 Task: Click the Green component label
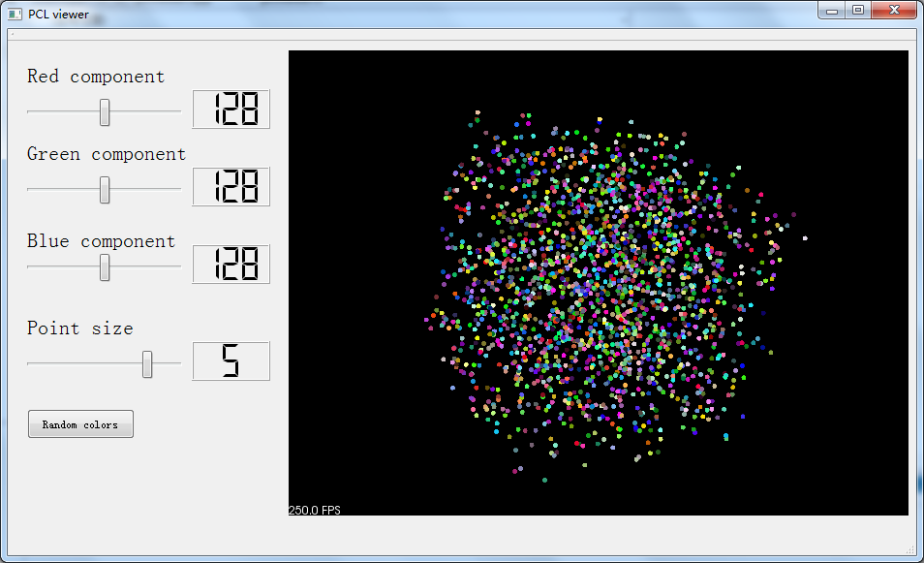coord(107,154)
